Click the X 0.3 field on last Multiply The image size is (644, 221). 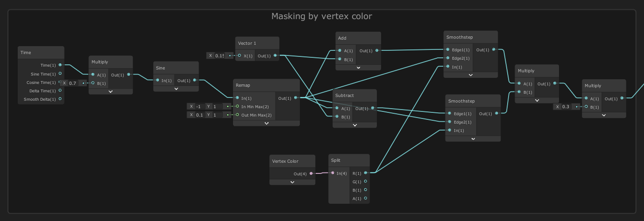(566, 107)
